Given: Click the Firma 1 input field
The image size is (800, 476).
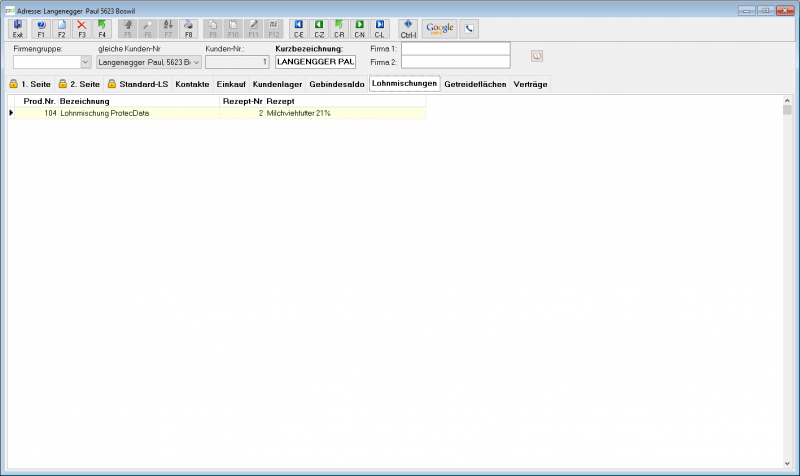Looking at the screenshot, I should 456,49.
